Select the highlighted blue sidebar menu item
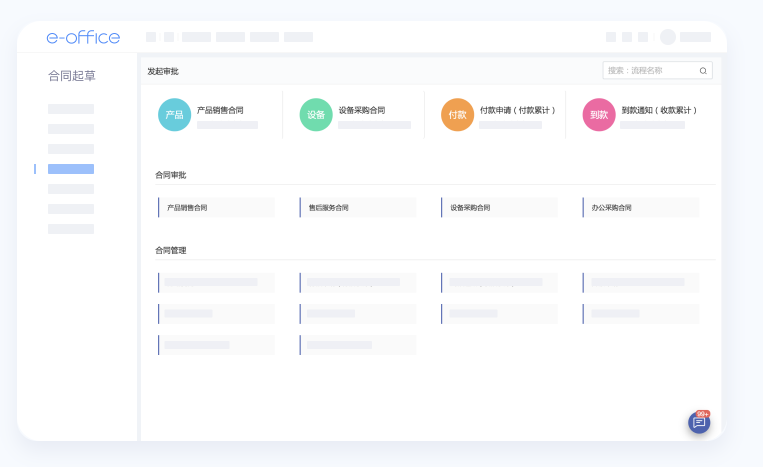 pos(71,169)
